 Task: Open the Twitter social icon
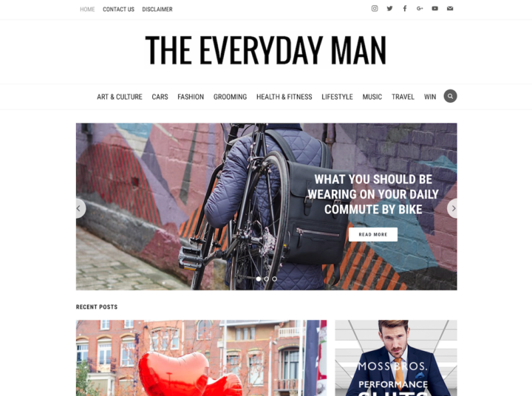point(389,8)
